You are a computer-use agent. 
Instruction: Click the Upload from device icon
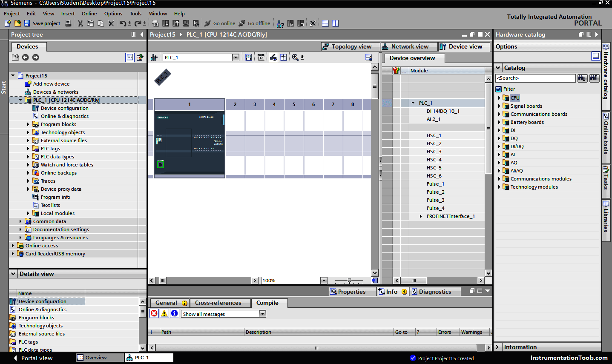click(x=176, y=23)
